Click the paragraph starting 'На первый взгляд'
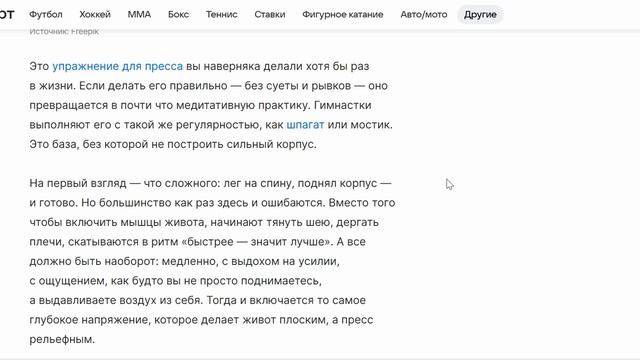The image size is (640, 360). click(x=212, y=261)
